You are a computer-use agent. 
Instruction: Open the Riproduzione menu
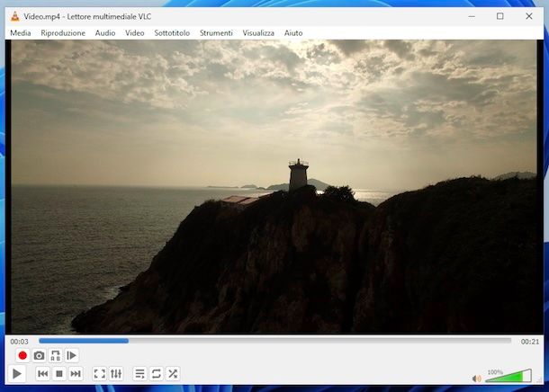tap(63, 33)
